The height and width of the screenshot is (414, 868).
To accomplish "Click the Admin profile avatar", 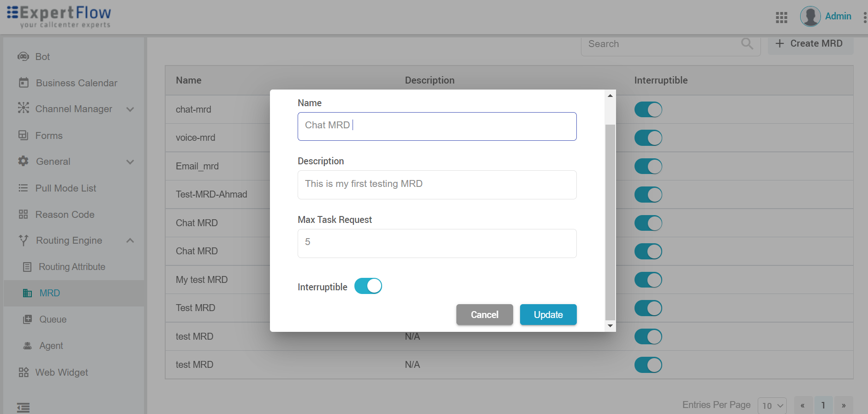I will pos(810,17).
